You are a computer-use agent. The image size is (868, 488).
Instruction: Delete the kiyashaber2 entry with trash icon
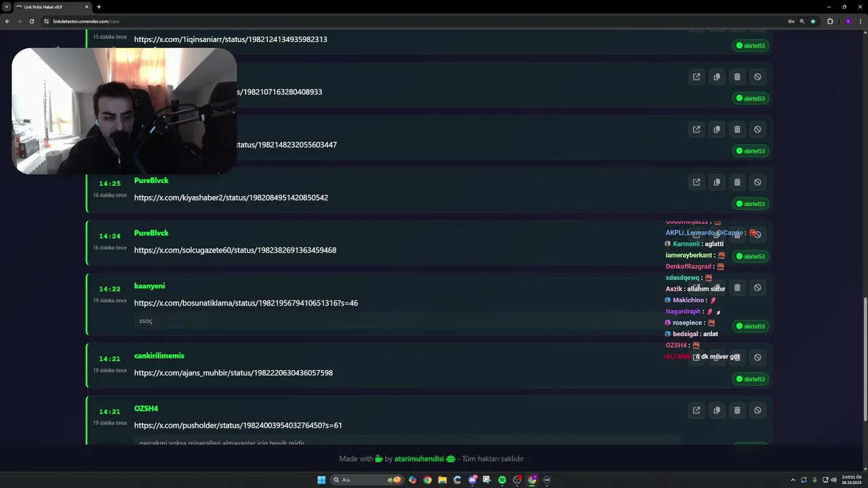coord(737,182)
